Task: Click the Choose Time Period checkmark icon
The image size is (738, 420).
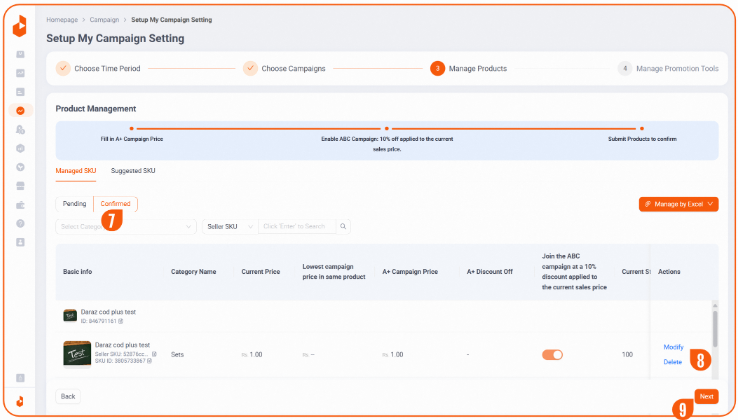Action: 63,69
